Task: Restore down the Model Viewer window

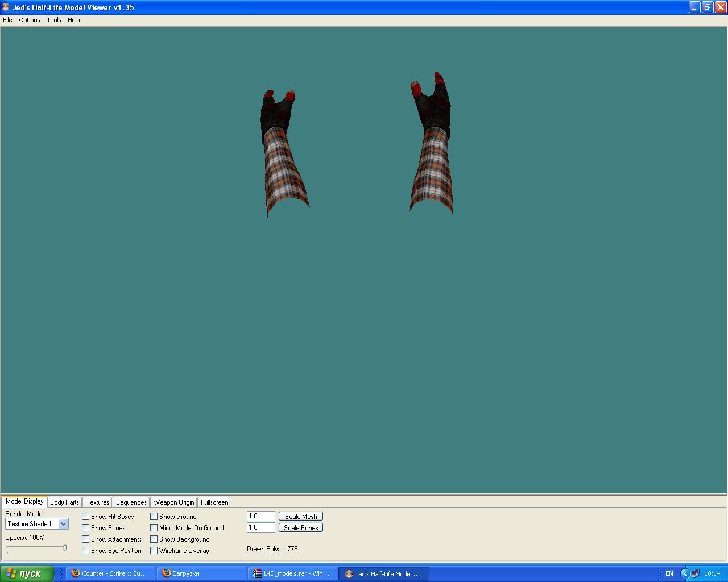Action: point(708,7)
